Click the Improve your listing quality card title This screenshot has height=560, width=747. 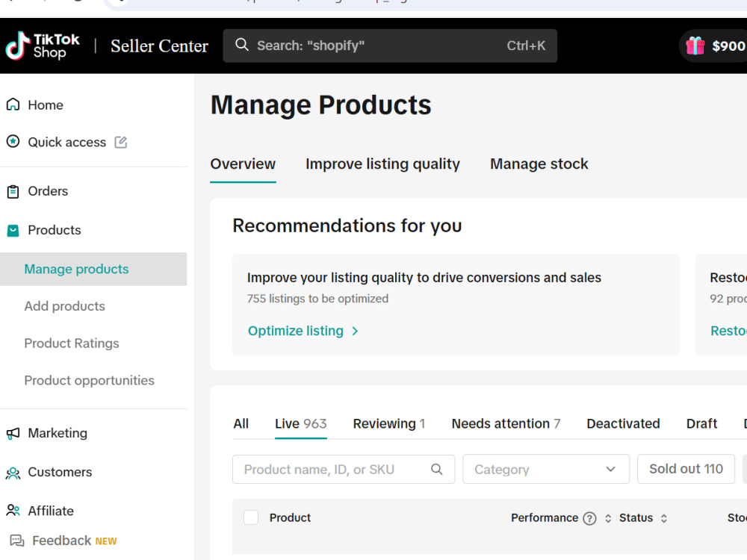click(x=424, y=278)
